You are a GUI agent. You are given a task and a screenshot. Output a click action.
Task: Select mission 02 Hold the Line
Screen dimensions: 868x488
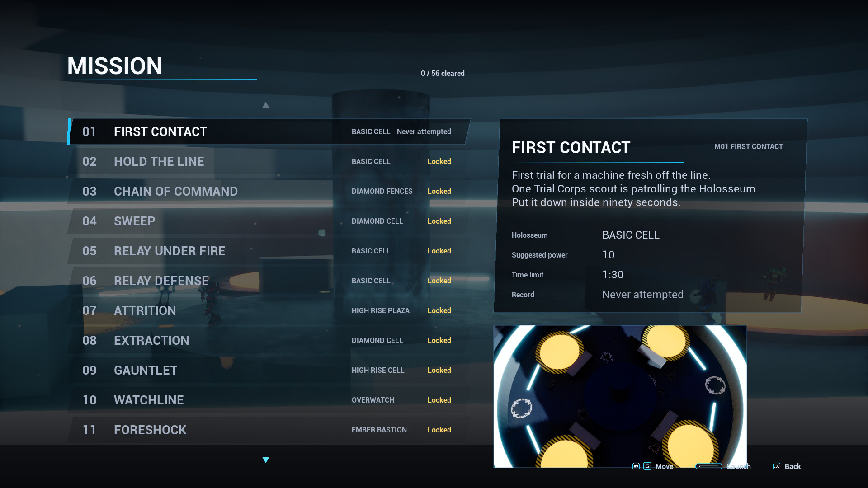coord(269,161)
